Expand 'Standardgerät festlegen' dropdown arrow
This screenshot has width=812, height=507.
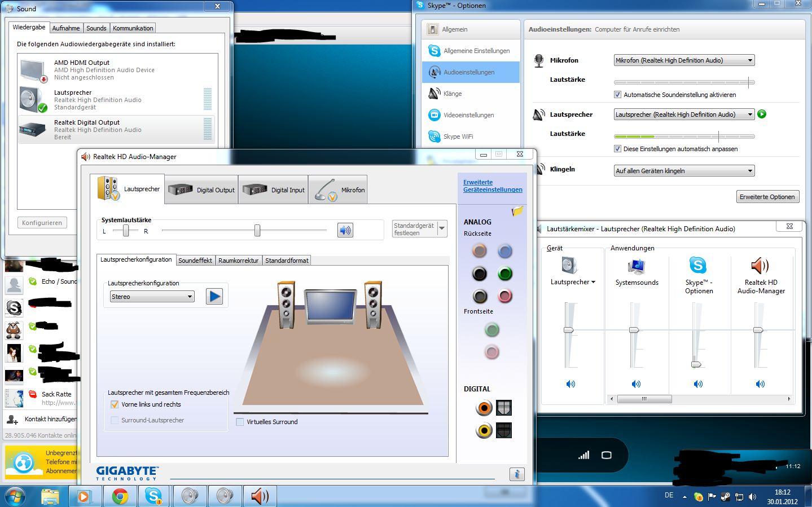click(x=442, y=228)
